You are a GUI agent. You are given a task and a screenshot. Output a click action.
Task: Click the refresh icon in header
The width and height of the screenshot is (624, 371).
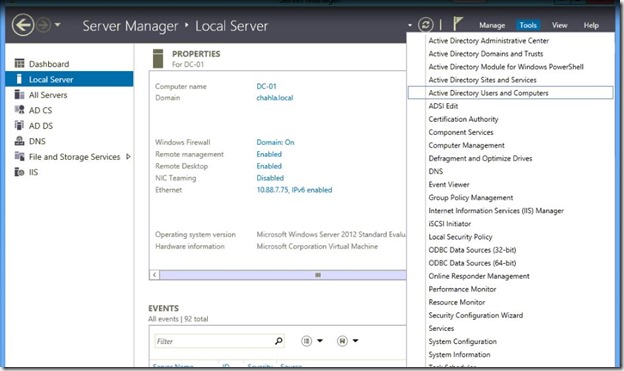pyautogui.click(x=425, y=25)
